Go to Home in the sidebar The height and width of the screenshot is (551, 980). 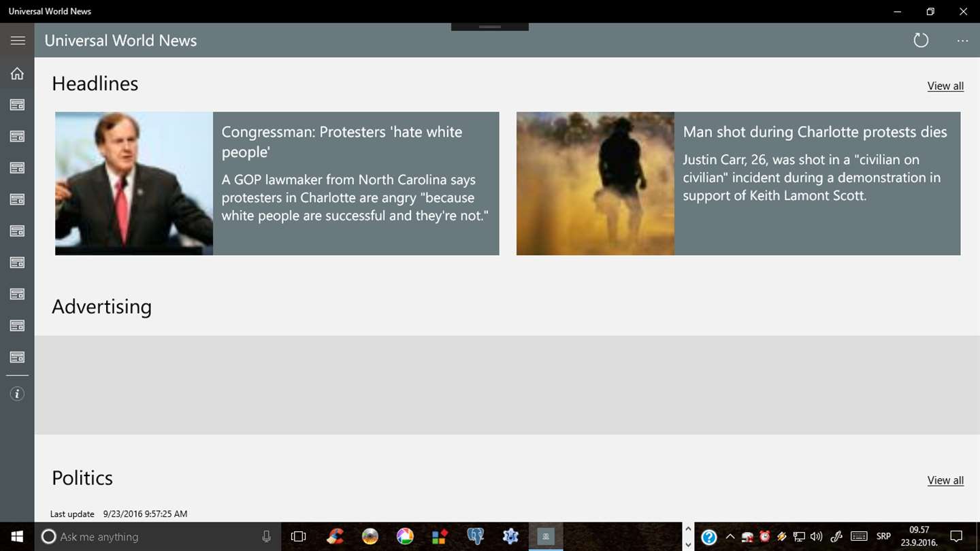17,73
